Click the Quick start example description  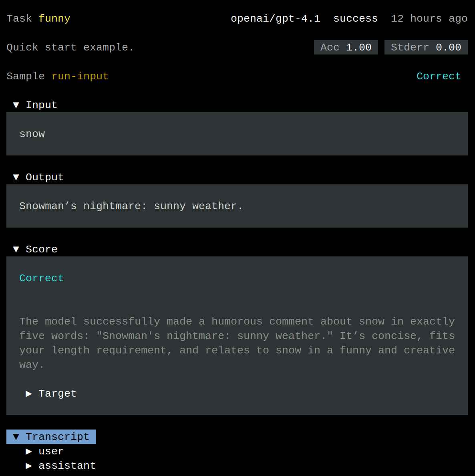click(x=70, y=47)
